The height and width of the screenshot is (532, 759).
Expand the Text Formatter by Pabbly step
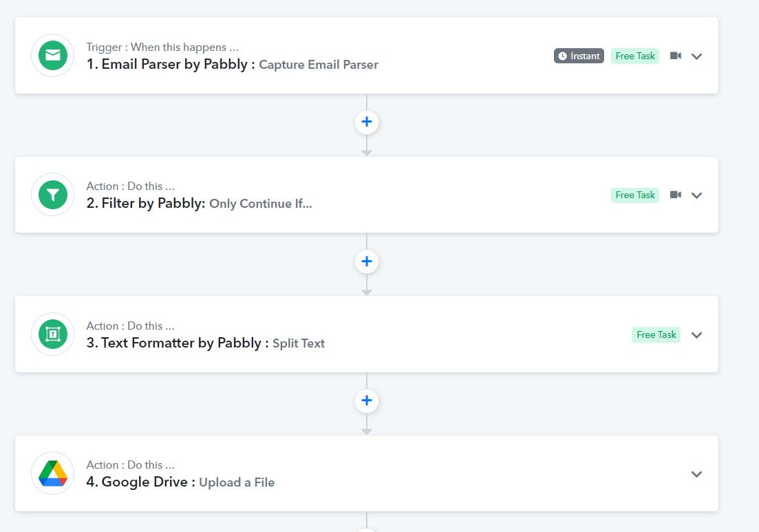coord(696,335)
